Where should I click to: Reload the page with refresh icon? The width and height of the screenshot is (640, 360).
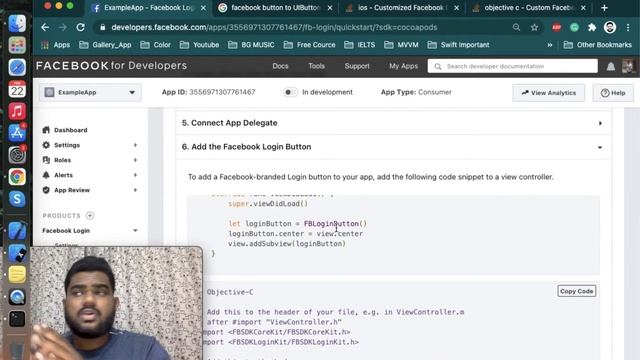[80, 27]
